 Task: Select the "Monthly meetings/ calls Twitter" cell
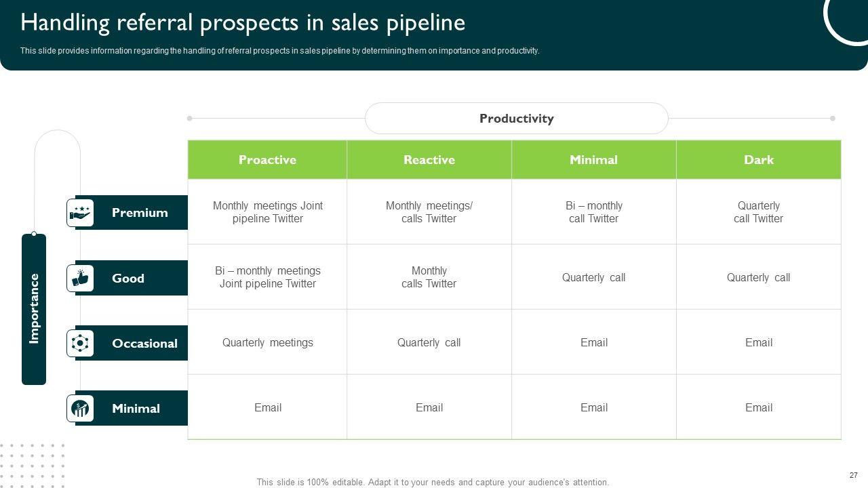(x=429, y=212)
